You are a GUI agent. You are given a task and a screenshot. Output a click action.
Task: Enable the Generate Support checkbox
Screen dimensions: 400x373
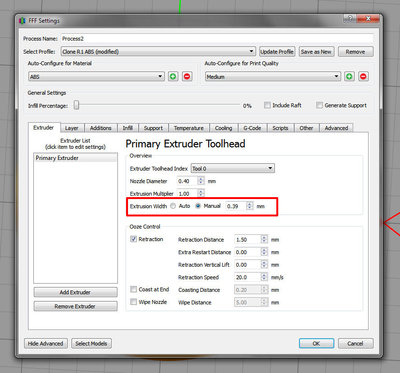(319, 105)
